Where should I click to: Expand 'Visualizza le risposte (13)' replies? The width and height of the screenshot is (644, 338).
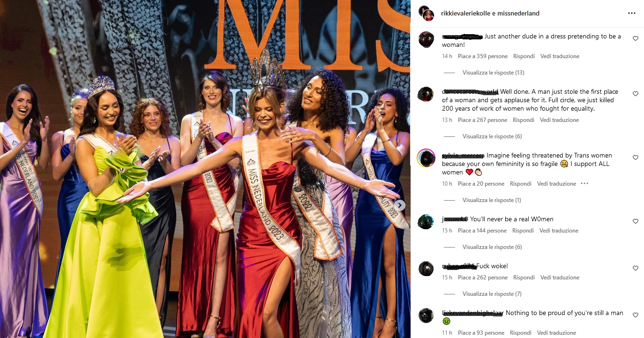pos(493,73)
